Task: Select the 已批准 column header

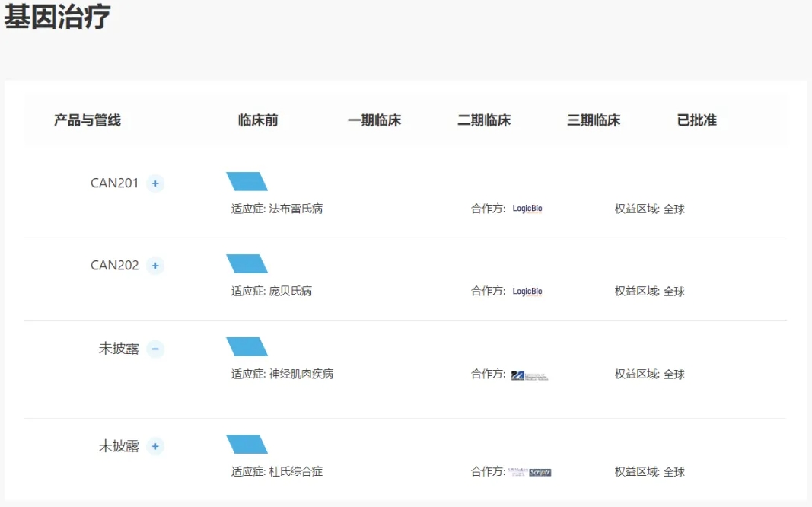Action: tap(696, 120)
